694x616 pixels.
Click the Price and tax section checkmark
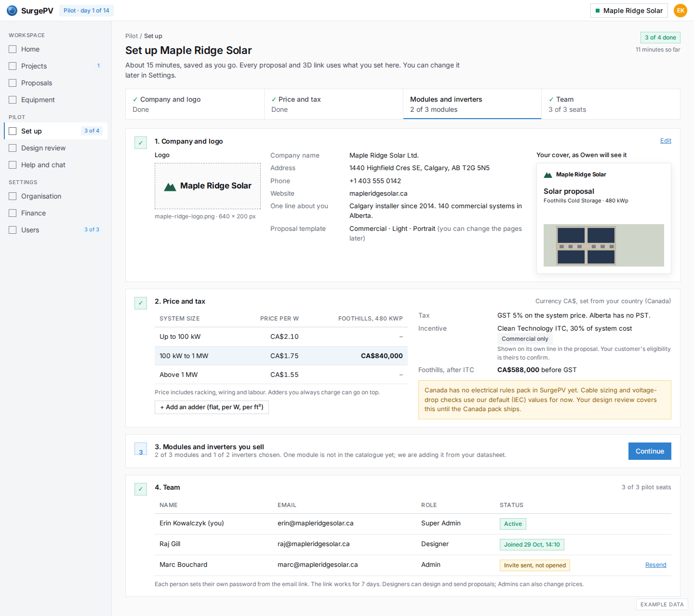point(141,303)
